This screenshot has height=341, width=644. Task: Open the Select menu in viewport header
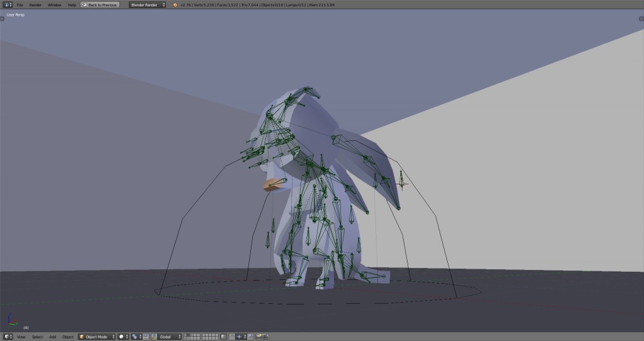(37, 337)
